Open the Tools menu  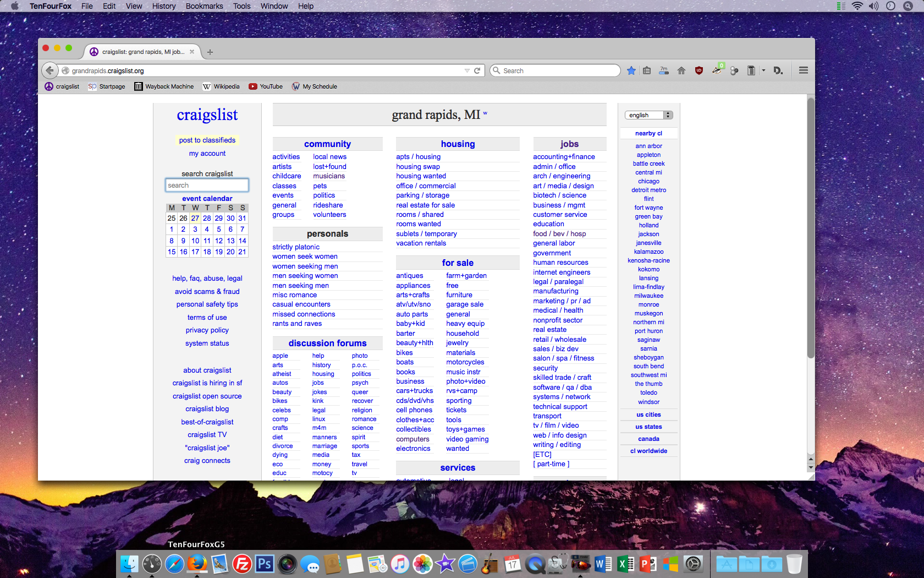click(x=241, y=6)
